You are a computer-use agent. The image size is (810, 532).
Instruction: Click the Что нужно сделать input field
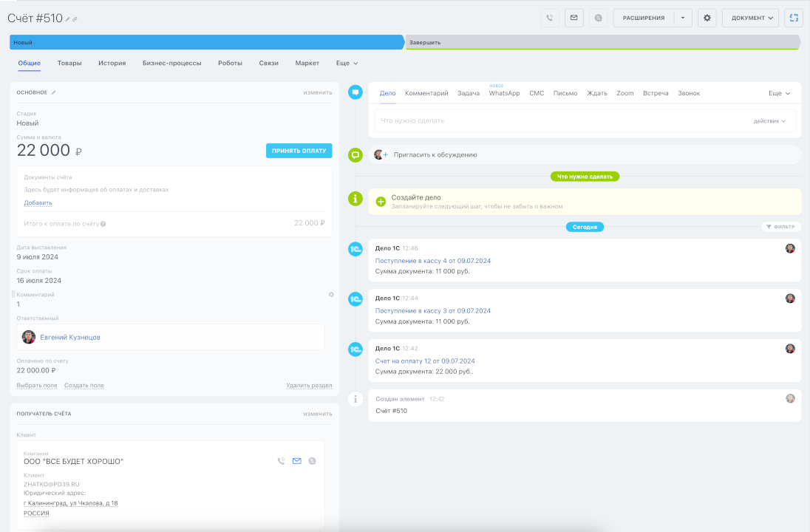554,121
